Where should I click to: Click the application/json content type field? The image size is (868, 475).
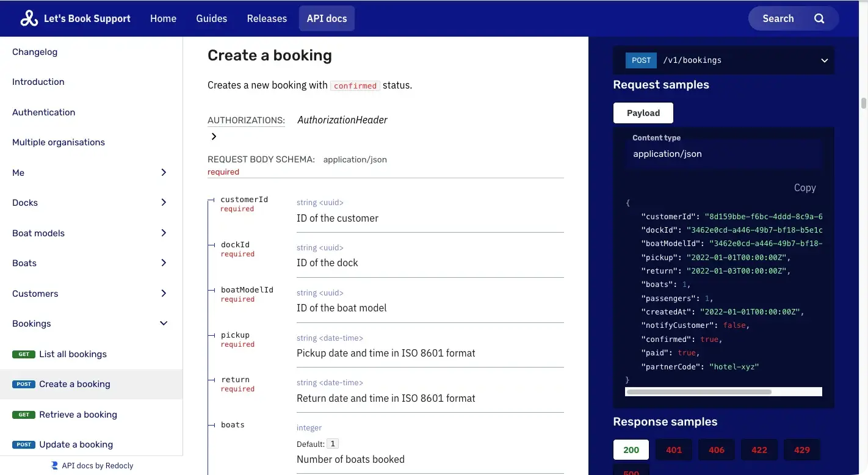pyautogui.click(x=724, y=154)
